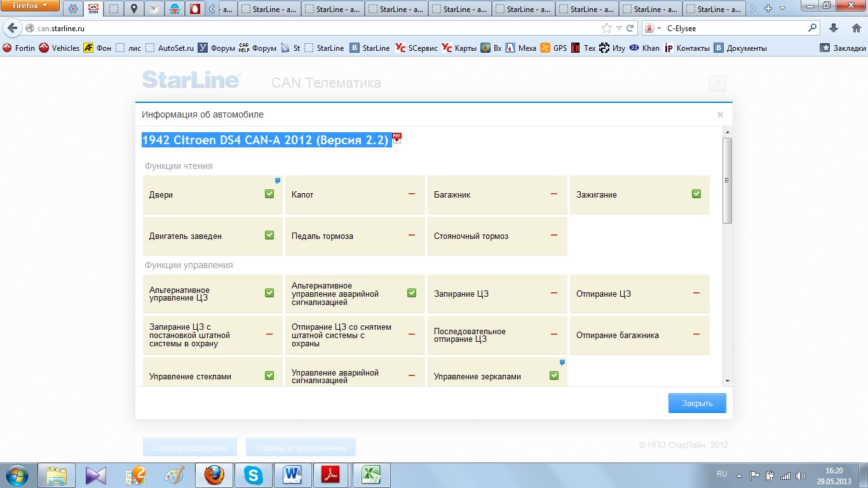
Task: Open the PDF icon next to the car title
Action: (397, 138)
